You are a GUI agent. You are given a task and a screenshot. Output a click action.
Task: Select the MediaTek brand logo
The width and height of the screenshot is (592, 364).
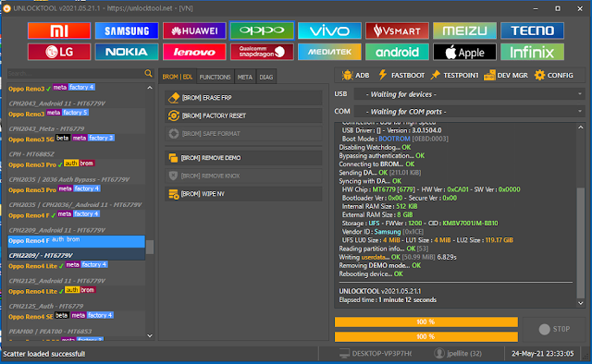(x=329, y=52)
